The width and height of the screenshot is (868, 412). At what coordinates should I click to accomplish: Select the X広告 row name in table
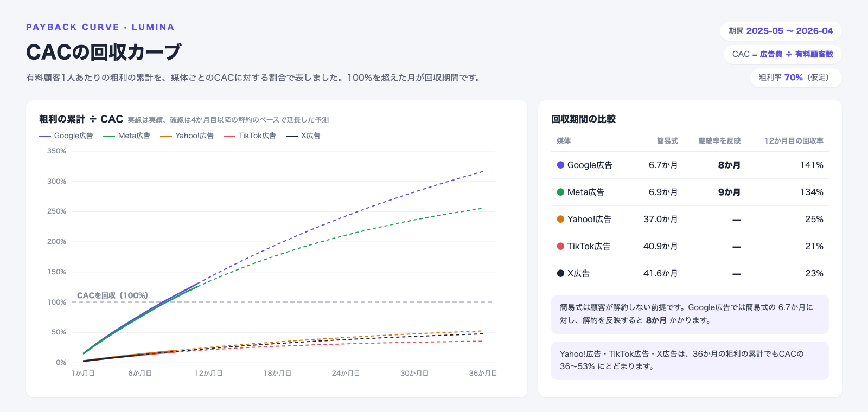[x=573, y=273]
